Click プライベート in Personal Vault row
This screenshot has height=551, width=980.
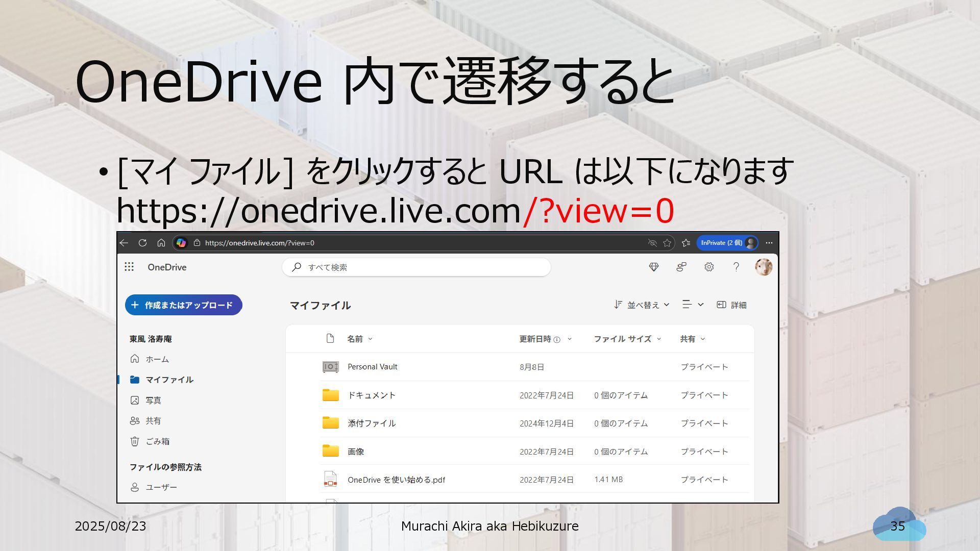coord(704,367)
